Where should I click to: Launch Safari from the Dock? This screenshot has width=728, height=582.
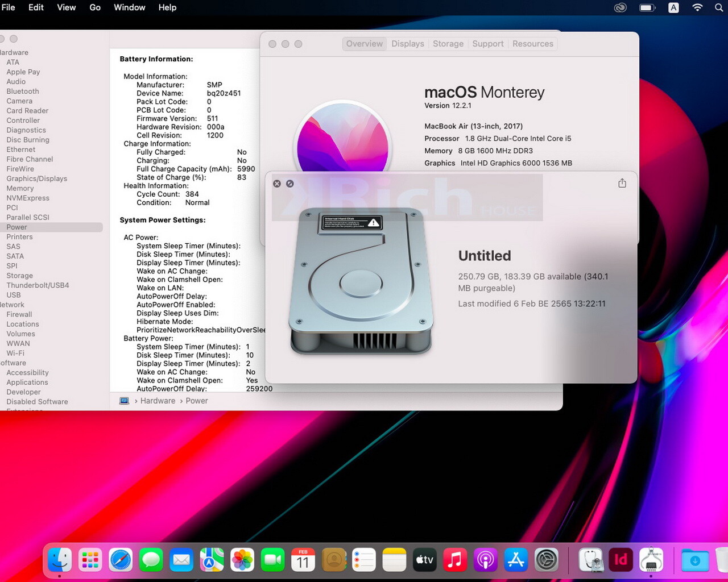[x=121, y=560]
